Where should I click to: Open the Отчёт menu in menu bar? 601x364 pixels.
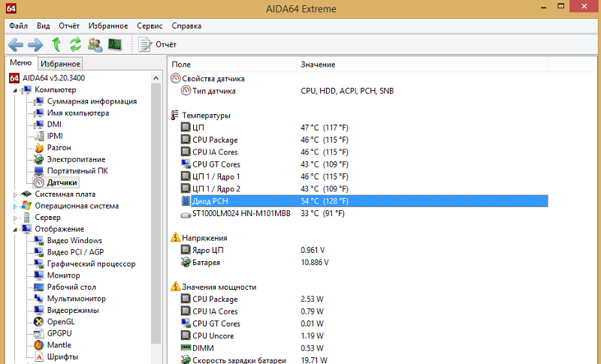tap(69, 26)
